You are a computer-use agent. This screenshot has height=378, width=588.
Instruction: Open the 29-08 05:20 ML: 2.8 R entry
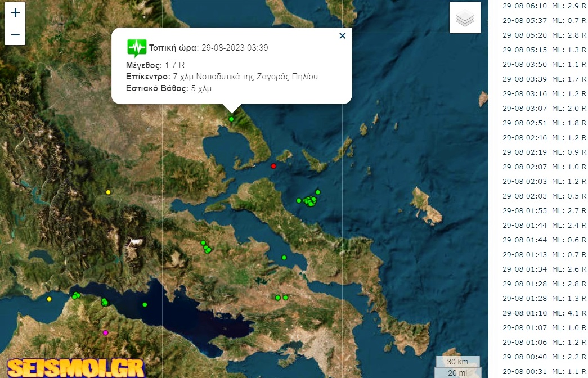(x=545, y=35)
